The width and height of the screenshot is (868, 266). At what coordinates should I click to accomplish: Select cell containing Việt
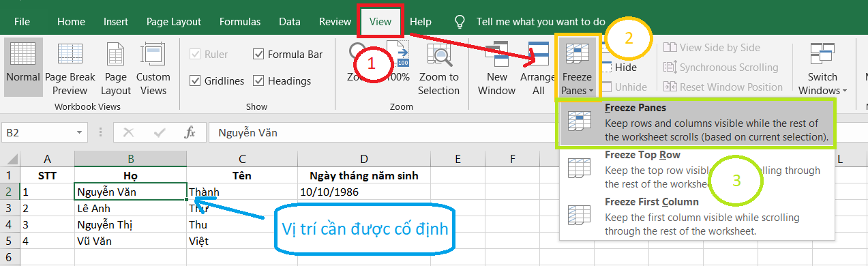(242, 241)
